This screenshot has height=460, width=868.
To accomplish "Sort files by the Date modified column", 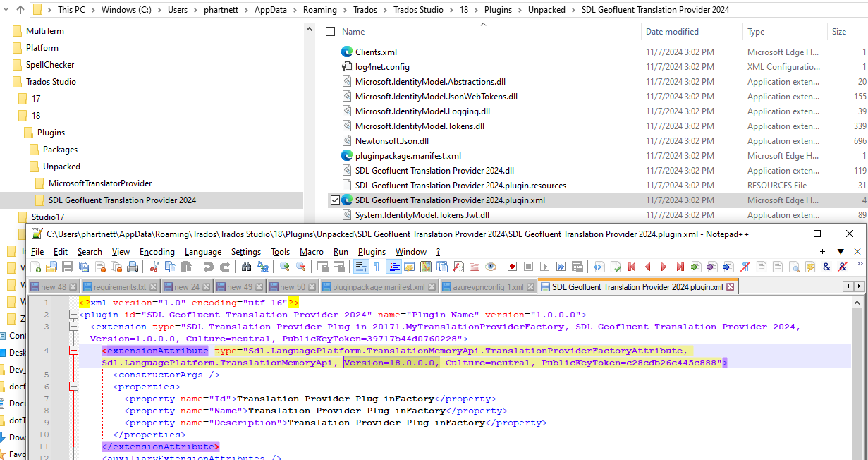I will point(673,31).
